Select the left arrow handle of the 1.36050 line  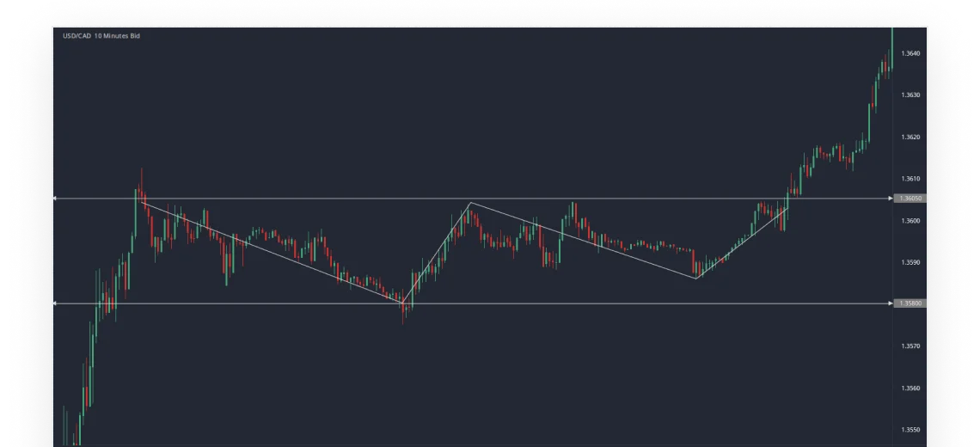54,199
